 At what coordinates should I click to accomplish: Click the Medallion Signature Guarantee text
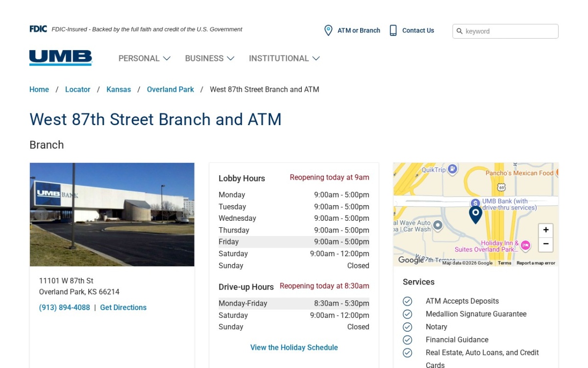pyautogui.click(x=476, y=314)
